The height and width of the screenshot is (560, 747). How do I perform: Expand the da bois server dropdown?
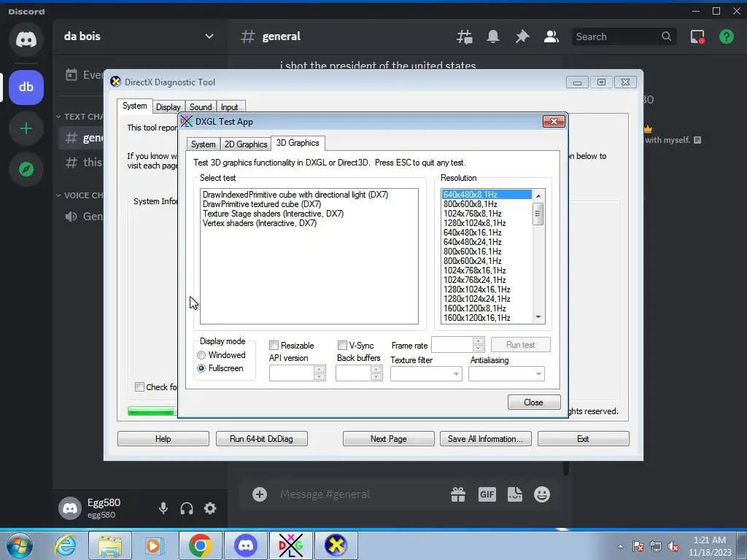click(x=209, y=36)
